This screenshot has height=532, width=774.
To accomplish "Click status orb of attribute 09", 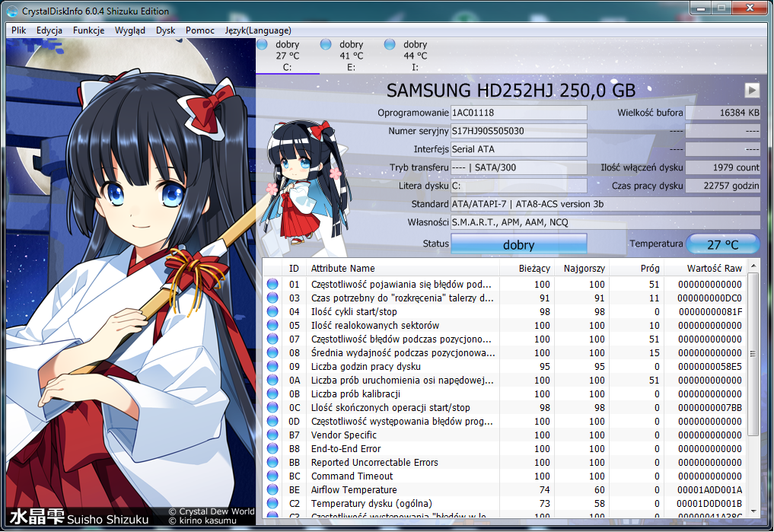I will point(272,366).
